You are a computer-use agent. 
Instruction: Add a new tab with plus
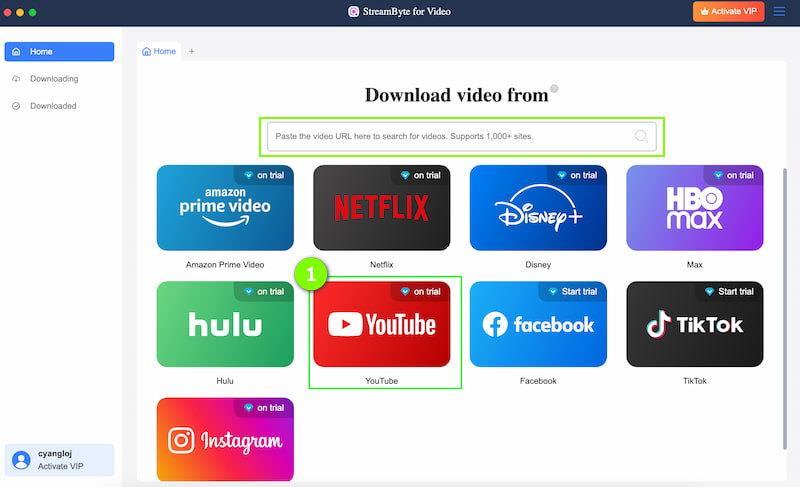click(x=191, y=52)
